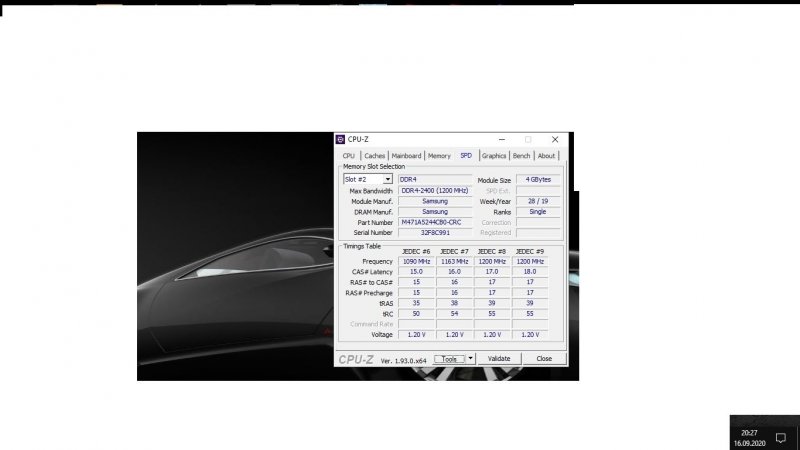800x450 pixels.
Task: Minimize the CPU-Z window
Action: (x=502, y=139)
